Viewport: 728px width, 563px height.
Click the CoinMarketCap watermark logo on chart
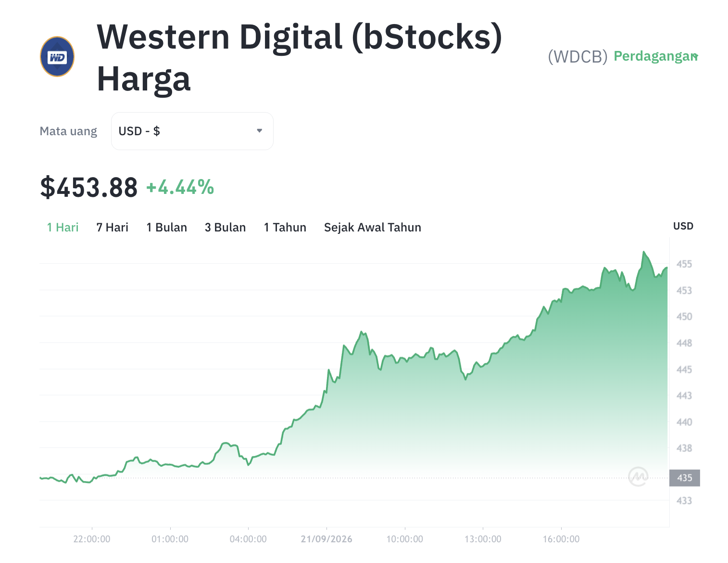click(x=638, y=476)
